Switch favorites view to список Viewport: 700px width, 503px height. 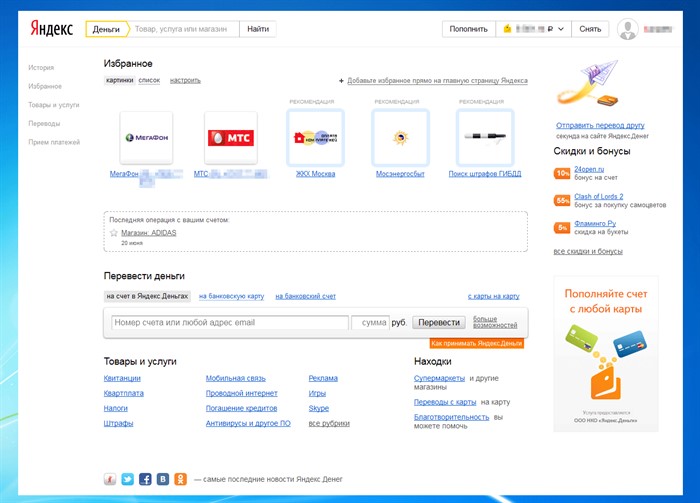tap(149, 80)
